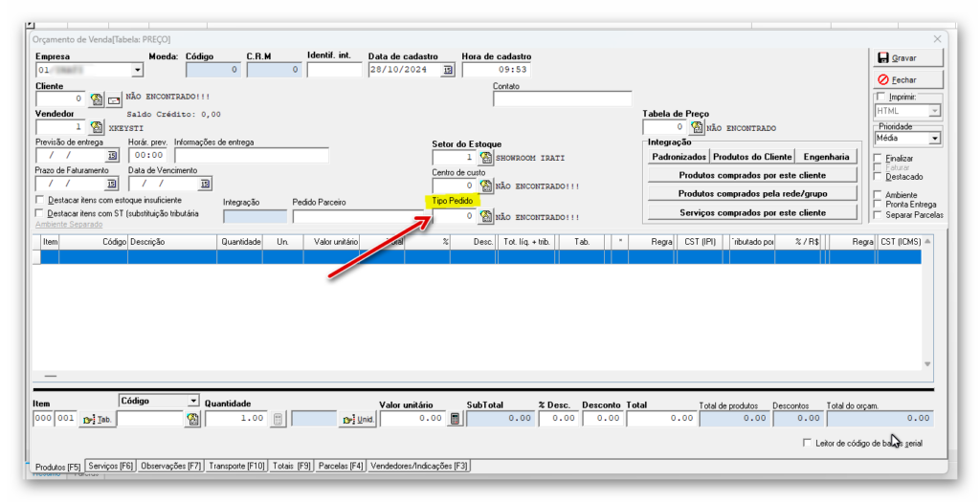Screen dimensions: 980x502
Task: Expand the Empresa dropdown
Action: 137,70
